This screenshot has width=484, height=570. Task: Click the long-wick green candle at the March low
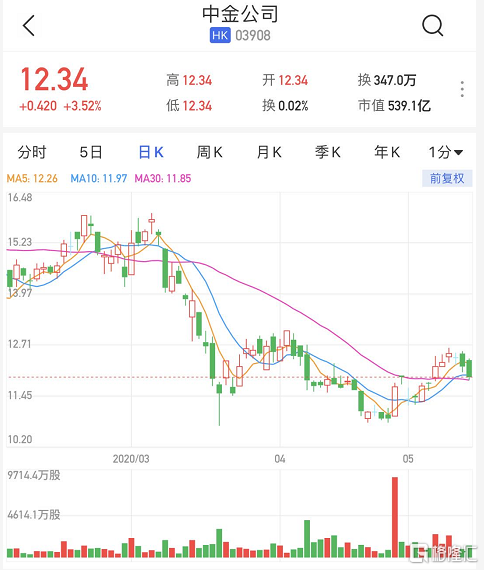coord(219,404)
